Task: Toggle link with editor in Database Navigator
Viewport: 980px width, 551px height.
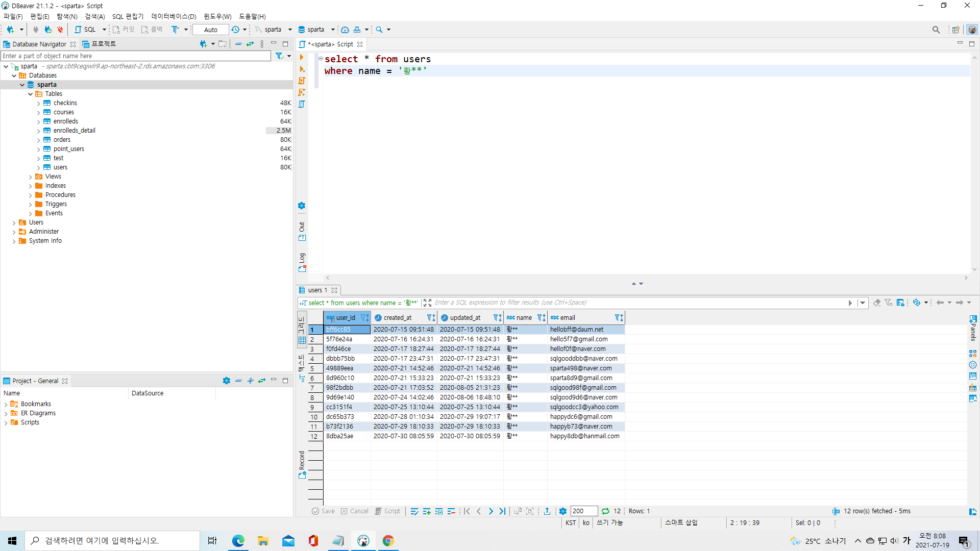Action: pyautogui.click(x=250, y=44)
